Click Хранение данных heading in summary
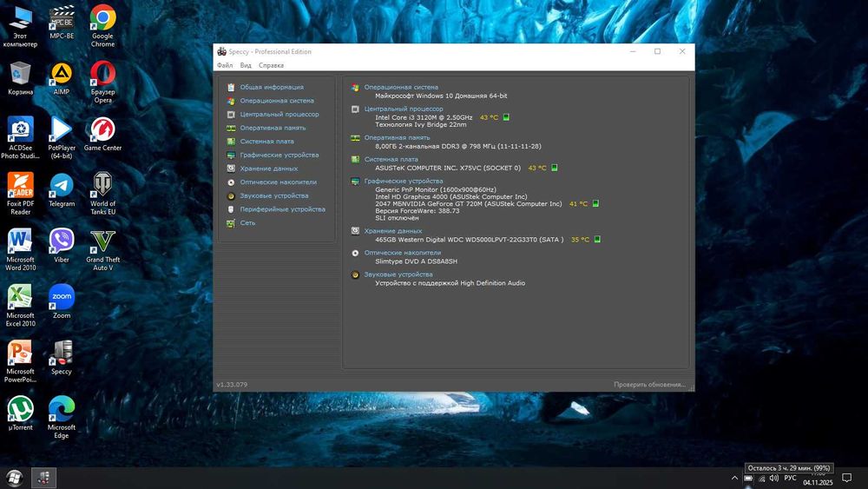868x489 pixels. [393, 231]
